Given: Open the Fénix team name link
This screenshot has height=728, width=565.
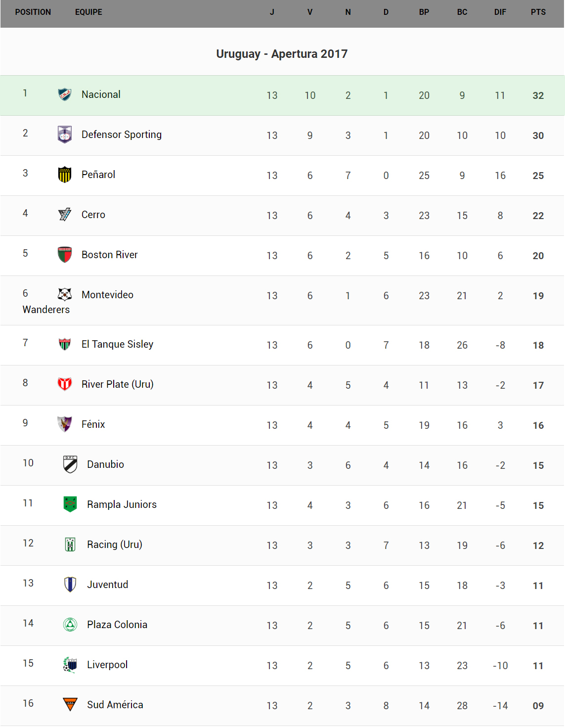Looking at the screenshot, I should [93, 424].
